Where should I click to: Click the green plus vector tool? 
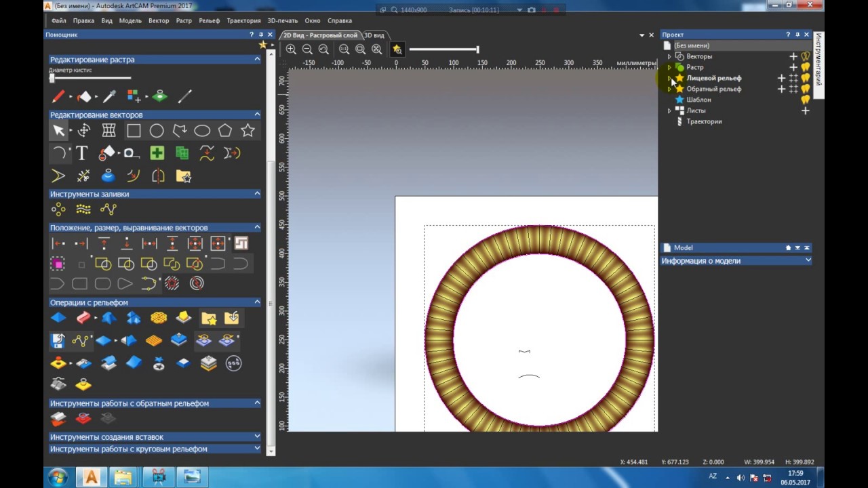click(x=157, y=153)
